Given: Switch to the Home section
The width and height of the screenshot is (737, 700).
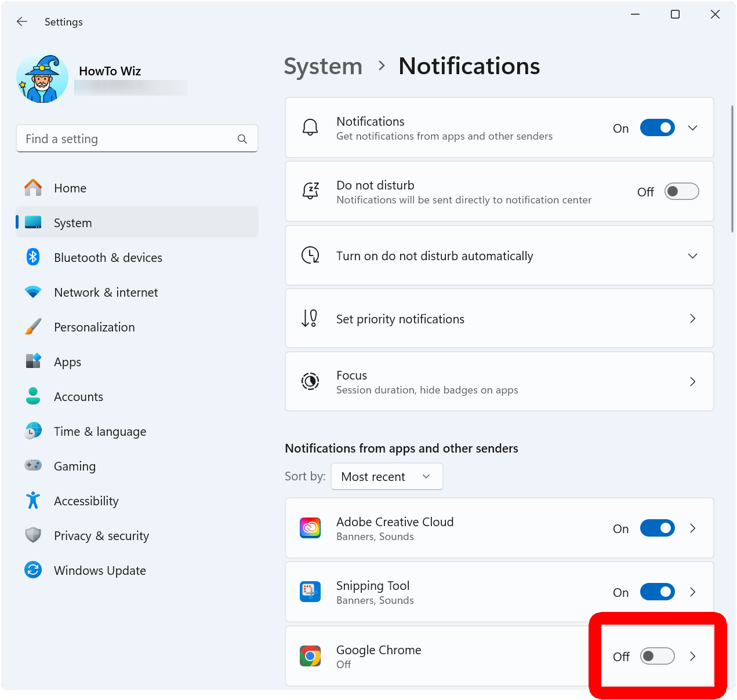Looking at the screenshot, I should pos(70,188).
